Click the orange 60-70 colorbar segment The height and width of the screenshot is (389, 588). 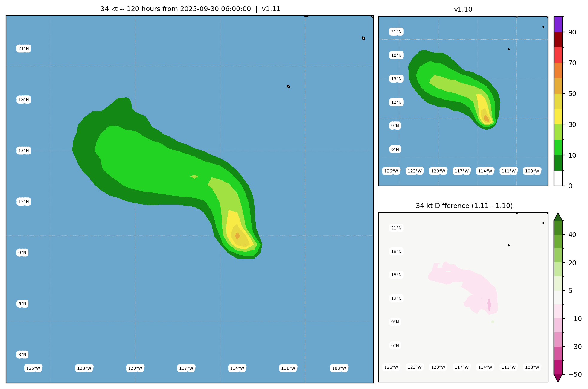tap(558, 71)
